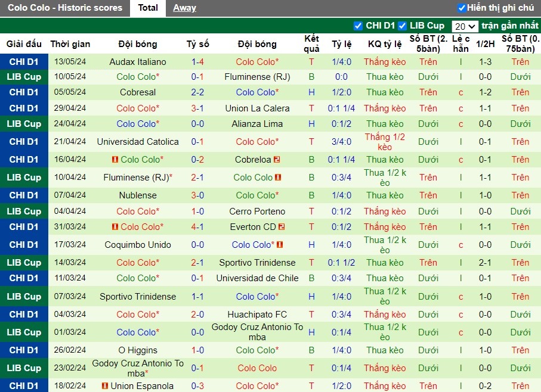
Task: Toggle the Hiển thị ghi chú checkbox
Action: click(461, 8)
